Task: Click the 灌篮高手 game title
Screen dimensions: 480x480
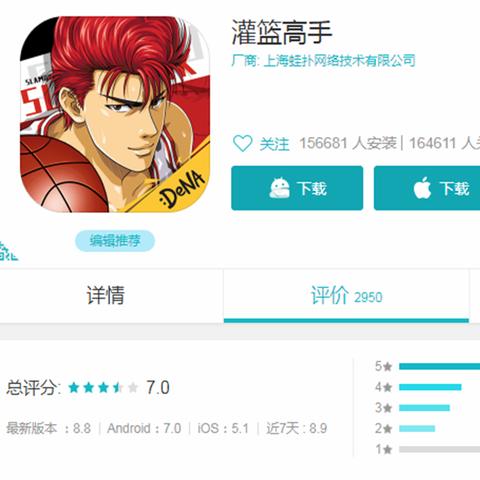Action: (x=282, y=32)
